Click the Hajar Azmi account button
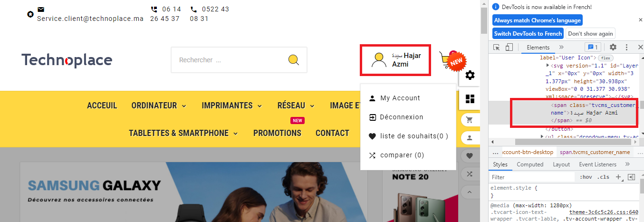This screenshot has width=644, height=222. pos(396,60)
